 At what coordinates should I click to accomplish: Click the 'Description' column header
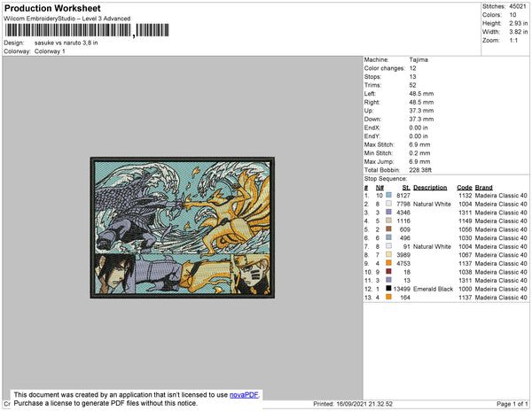coord(430,188)
